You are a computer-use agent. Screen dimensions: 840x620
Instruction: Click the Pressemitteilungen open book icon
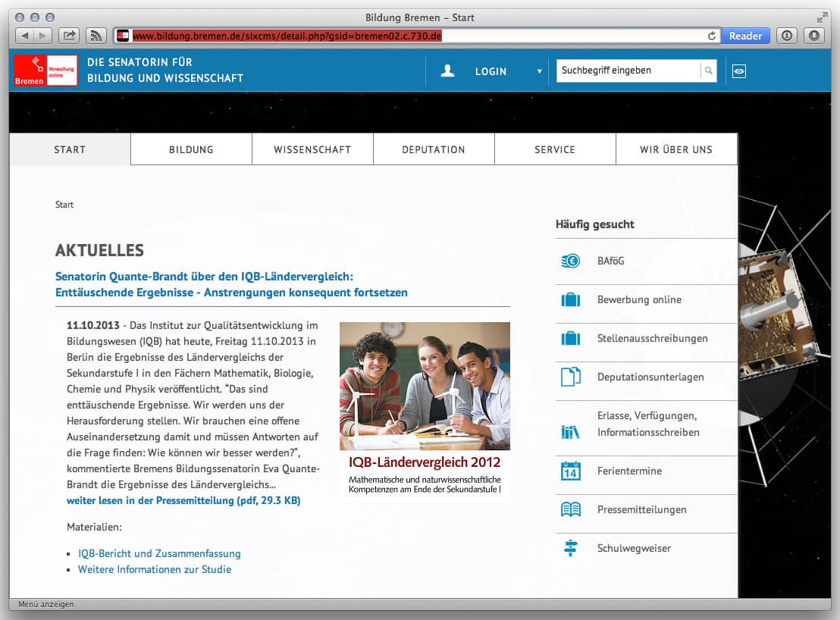coord(570,509)
